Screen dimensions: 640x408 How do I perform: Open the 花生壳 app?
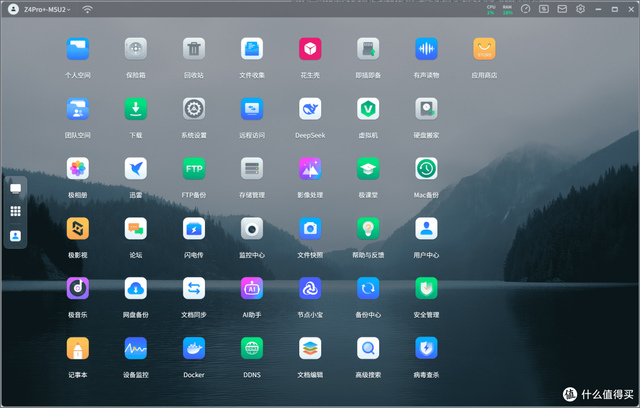(x=310, y=49)
